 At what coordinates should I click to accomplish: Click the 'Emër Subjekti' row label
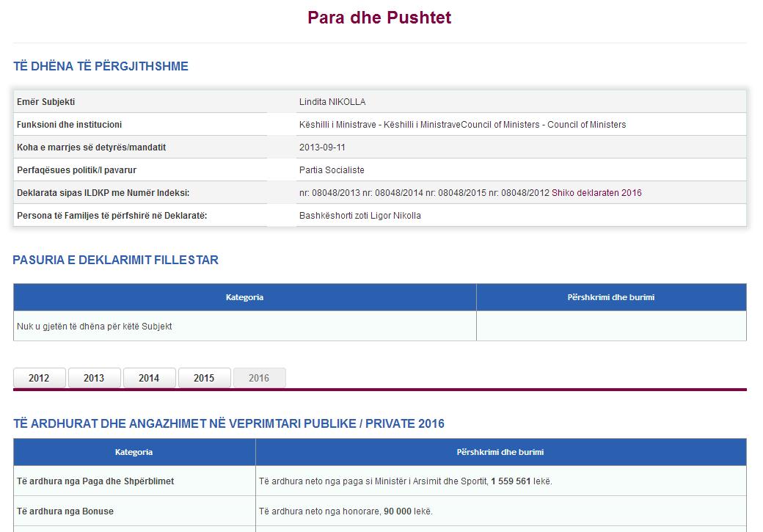45,102
